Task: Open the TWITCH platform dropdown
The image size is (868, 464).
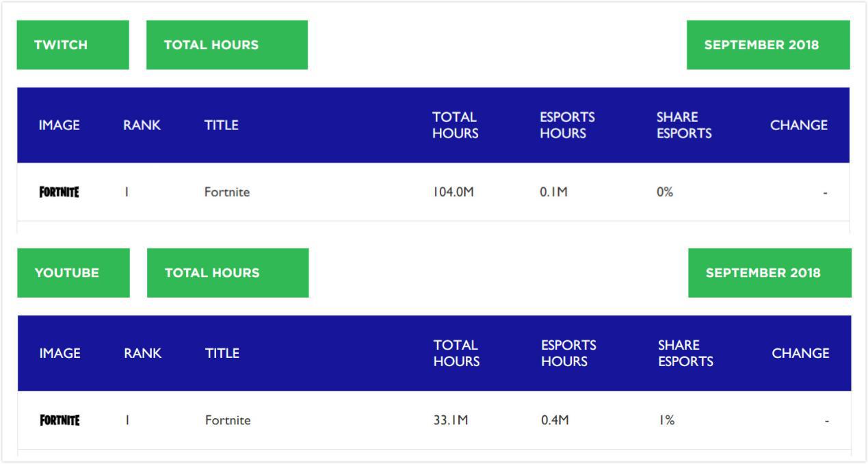Action: 73,45
